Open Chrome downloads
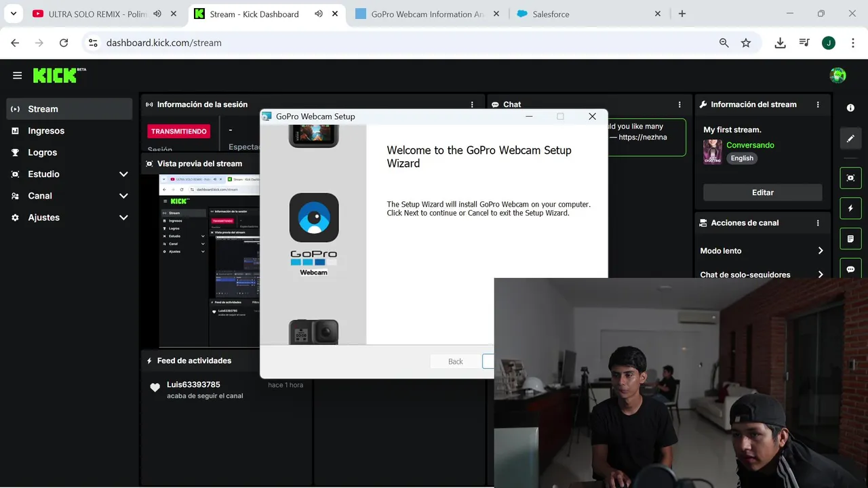This screenshot has width=868, height=488. pyautogui.click(x=781, y=43)
